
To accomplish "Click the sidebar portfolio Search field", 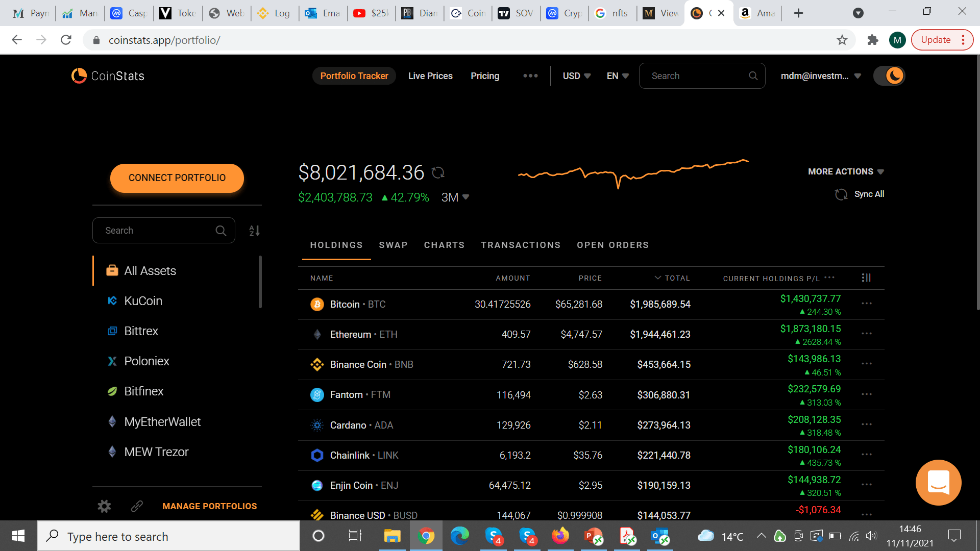I will tap(164, 231).
